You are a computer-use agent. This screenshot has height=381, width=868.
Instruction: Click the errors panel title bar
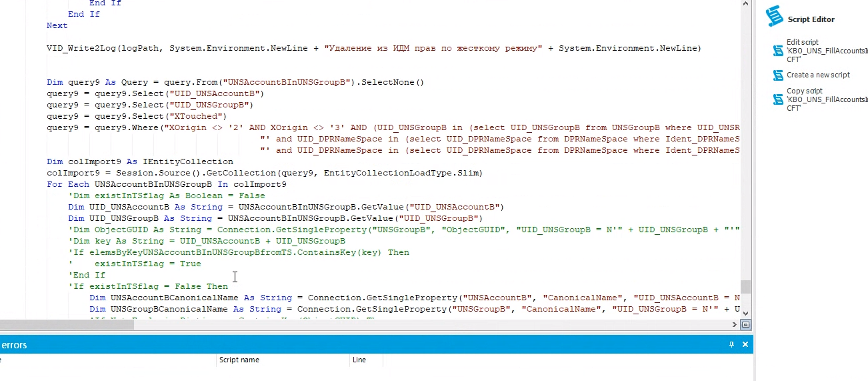point(333,344)
